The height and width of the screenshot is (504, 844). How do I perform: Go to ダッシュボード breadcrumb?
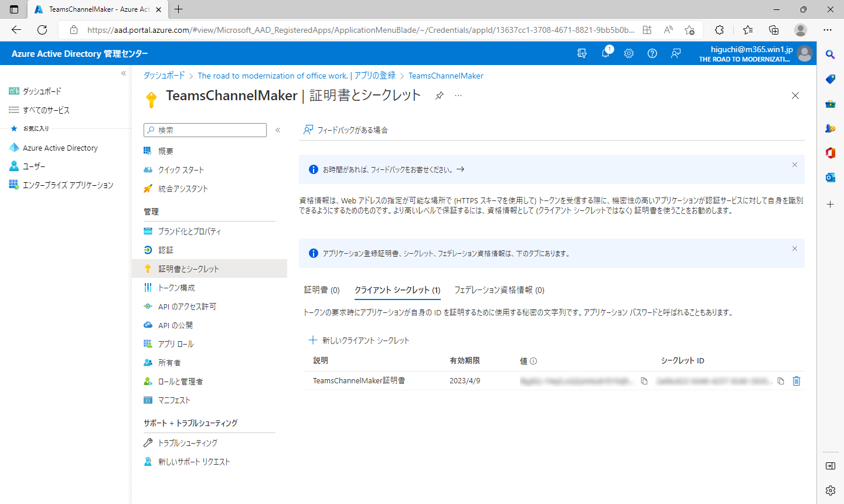164,76
